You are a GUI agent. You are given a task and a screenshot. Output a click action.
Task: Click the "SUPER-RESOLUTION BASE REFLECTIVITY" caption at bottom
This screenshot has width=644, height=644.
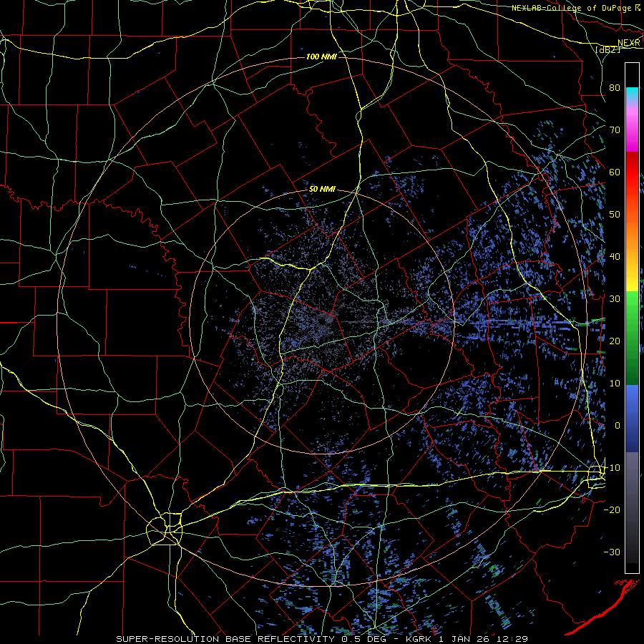(x=225, y=639)
